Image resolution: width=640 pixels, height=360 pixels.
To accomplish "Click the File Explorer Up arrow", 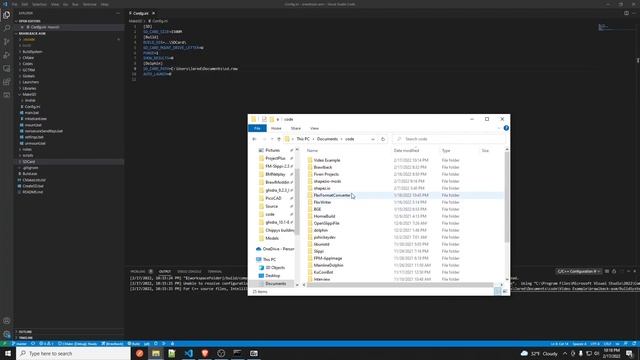I will (x=279, y=139).
